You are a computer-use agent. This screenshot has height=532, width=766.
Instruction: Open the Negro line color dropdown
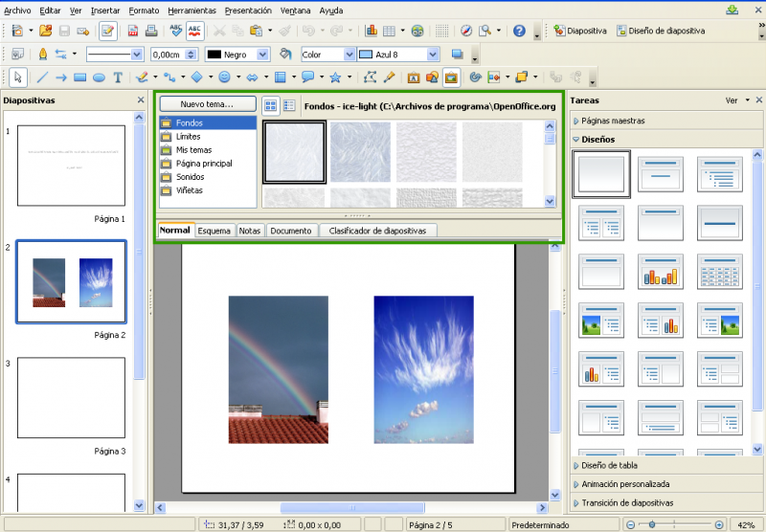click(x=263, y=55)
